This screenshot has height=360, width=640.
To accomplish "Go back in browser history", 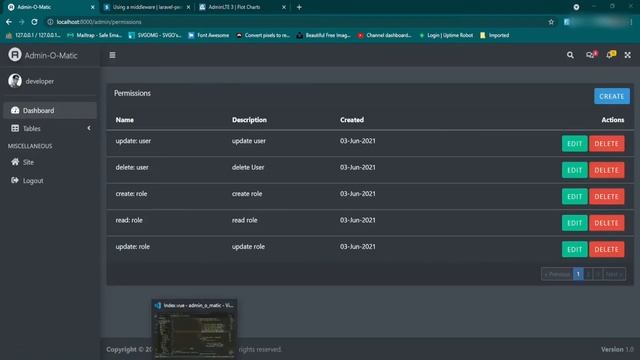I will (9, 22).
